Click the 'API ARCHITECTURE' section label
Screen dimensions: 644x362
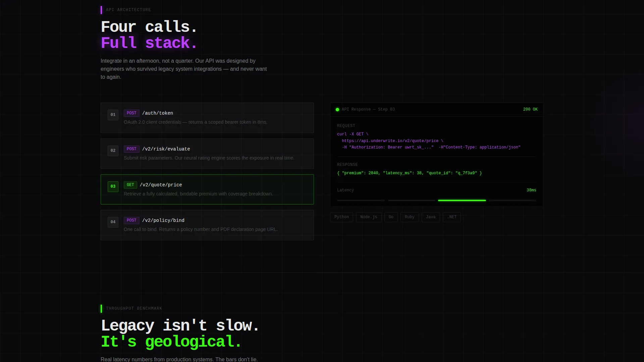click(128, 10)
